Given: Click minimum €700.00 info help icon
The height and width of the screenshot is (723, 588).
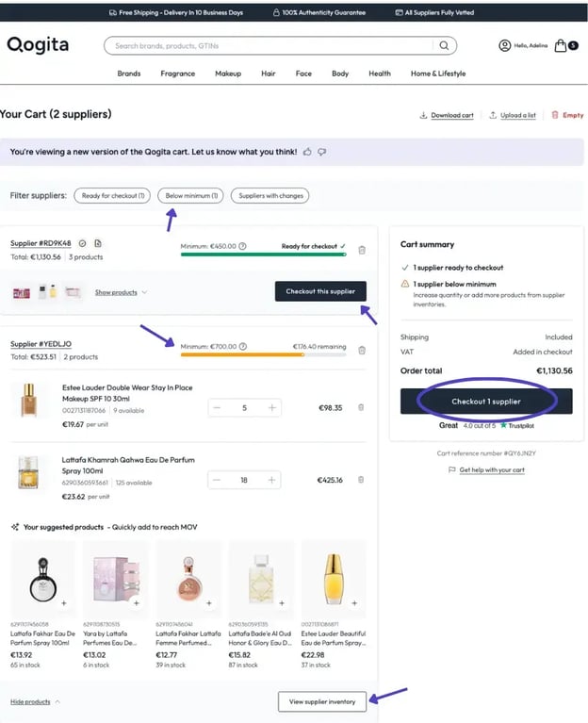Looking at the screenshot, I should tap(243, 347).
